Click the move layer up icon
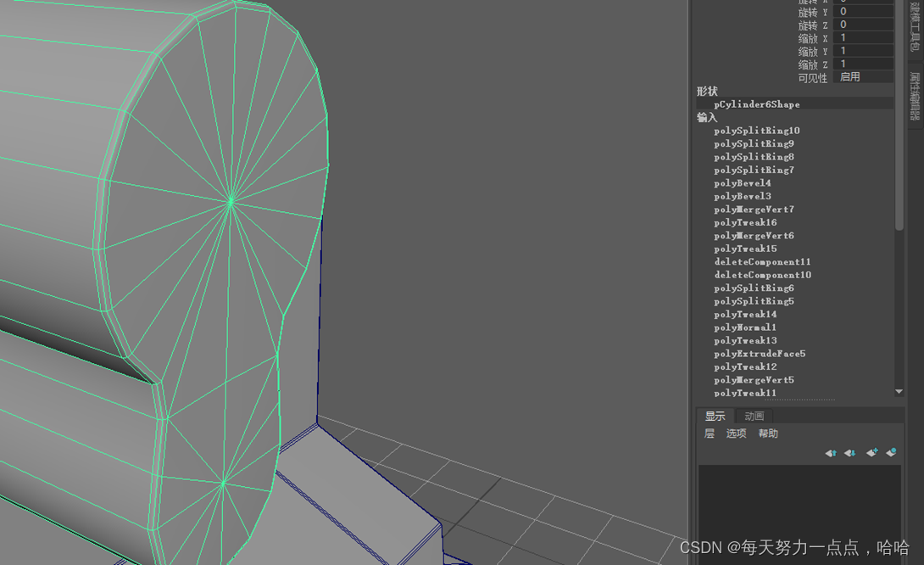Screen dimensions: 924x565 point(831,453)
